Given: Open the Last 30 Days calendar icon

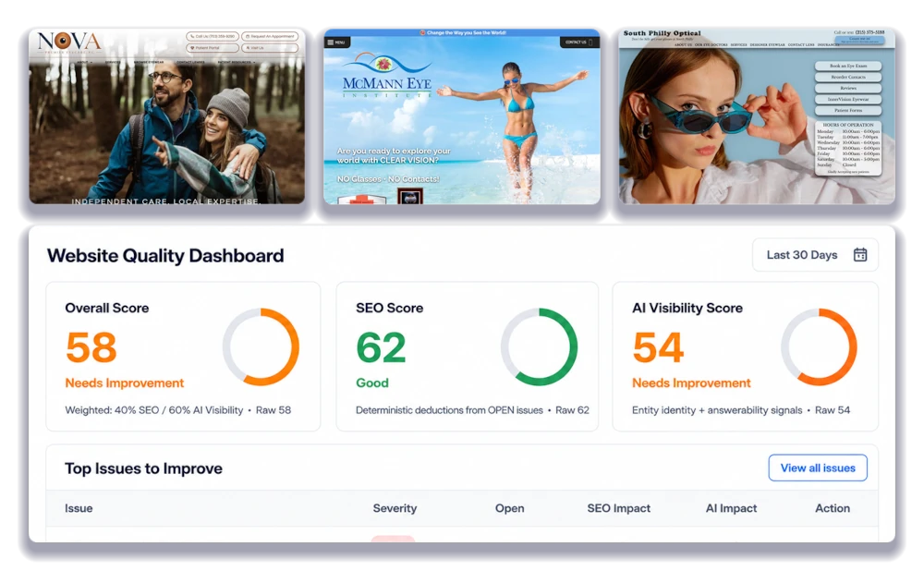Looking at the screenshot, I should click(859, 255).
